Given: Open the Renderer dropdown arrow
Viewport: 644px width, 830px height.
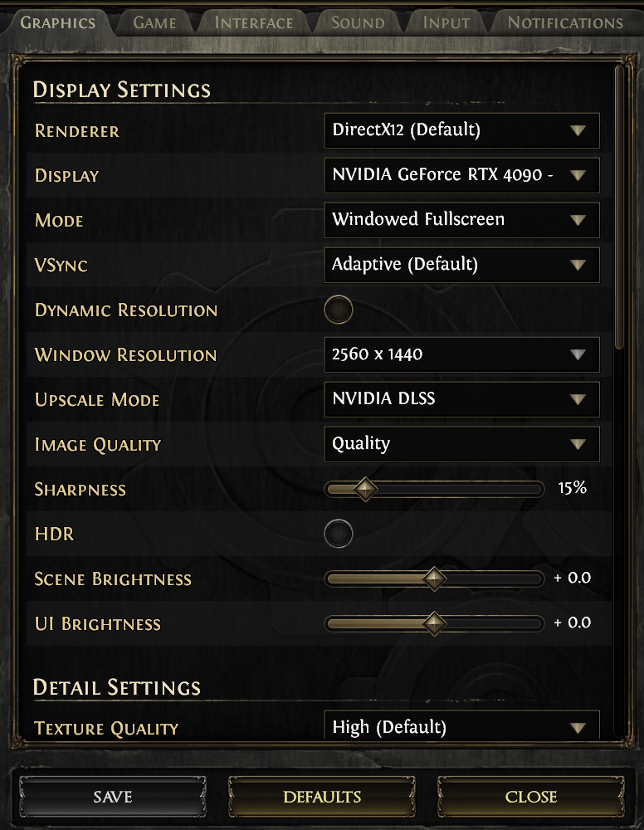Looking at the screenshot, I should point(578,130).
